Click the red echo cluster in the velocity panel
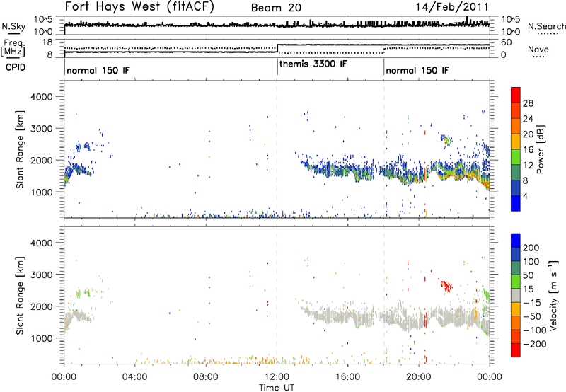 pos(446,286)
